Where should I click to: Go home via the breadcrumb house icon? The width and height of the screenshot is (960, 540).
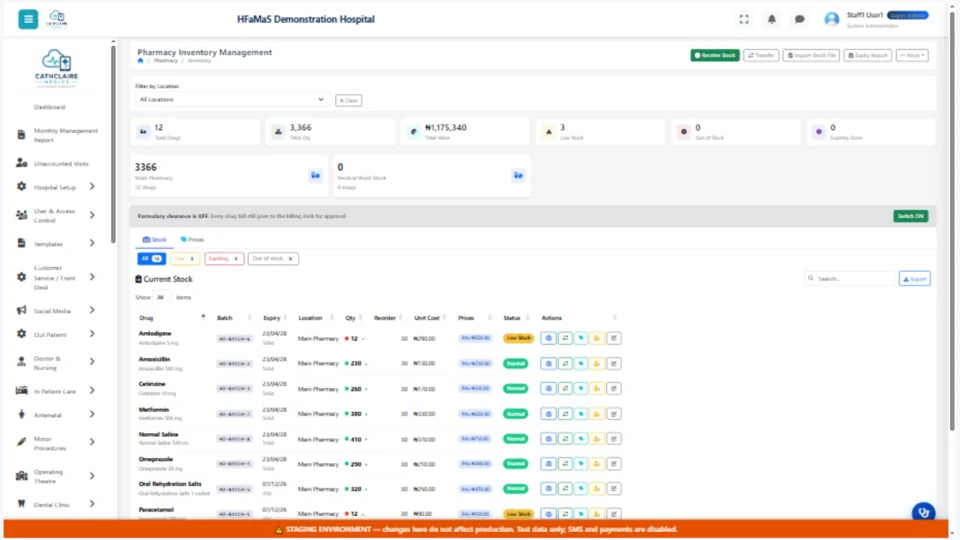point(140,61)
